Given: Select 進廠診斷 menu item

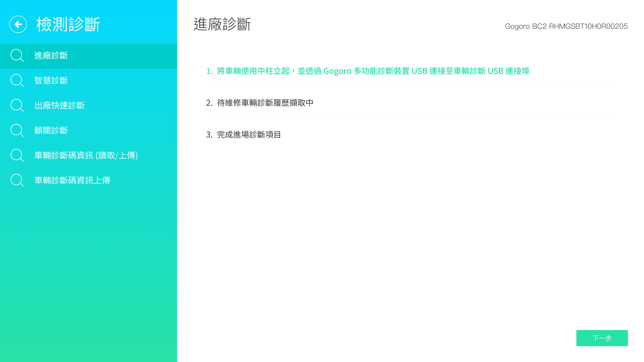Looking at the screenshot, I should [51, 56].
